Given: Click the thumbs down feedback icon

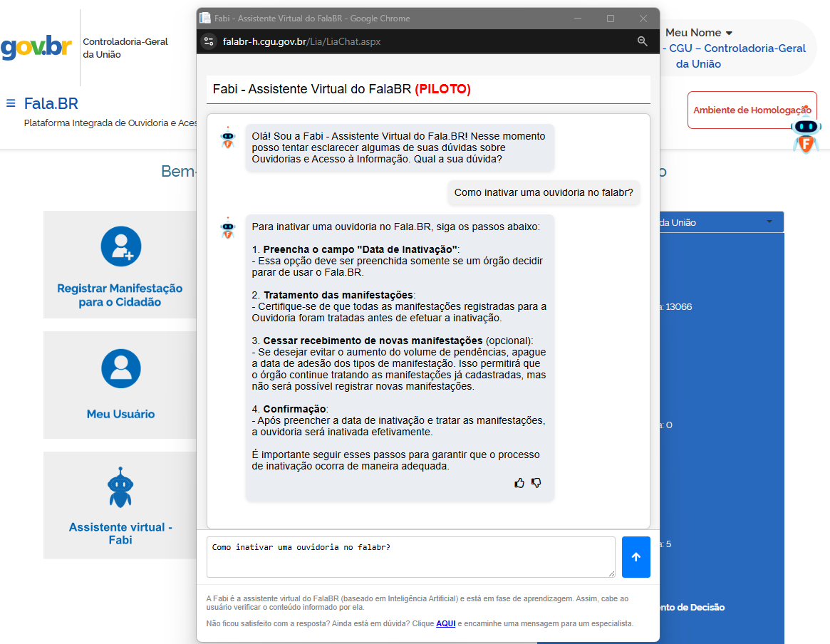Looking at the screenshot, I should [x=536, y=483].
